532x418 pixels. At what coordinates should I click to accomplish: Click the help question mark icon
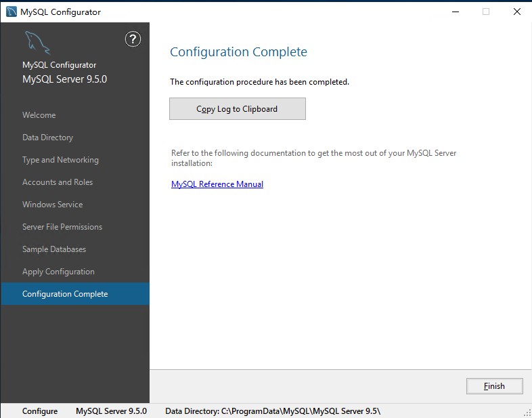click(x=133, y=39)
